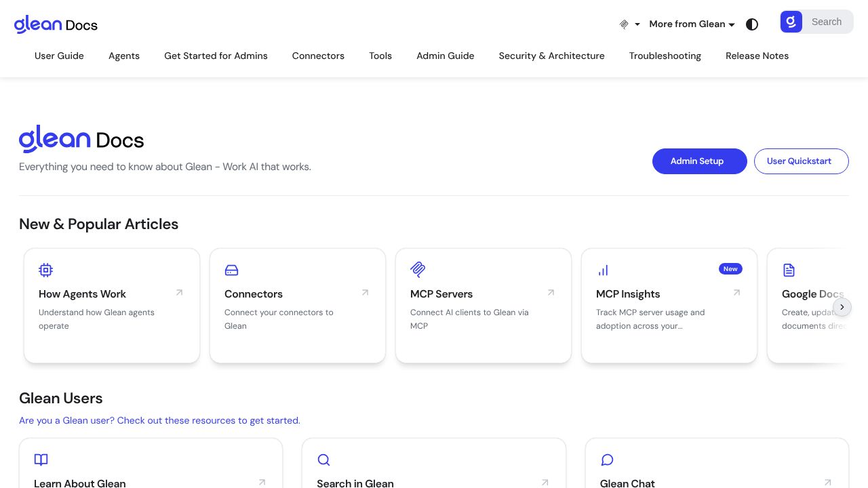The image size is (868, 488).
Task: Click the chip icon on How Agents Work
Action: 45,270
